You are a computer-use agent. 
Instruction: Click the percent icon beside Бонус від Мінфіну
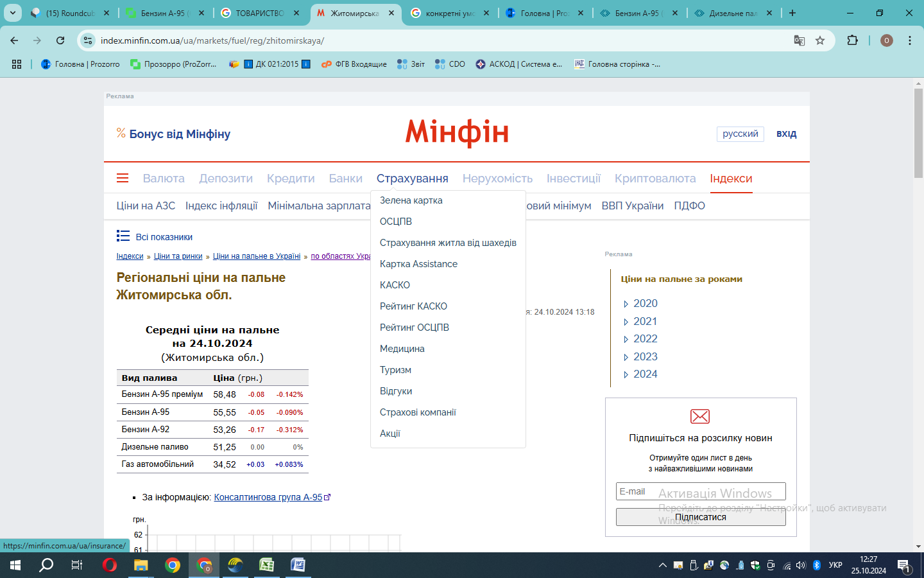pos(121,133)
